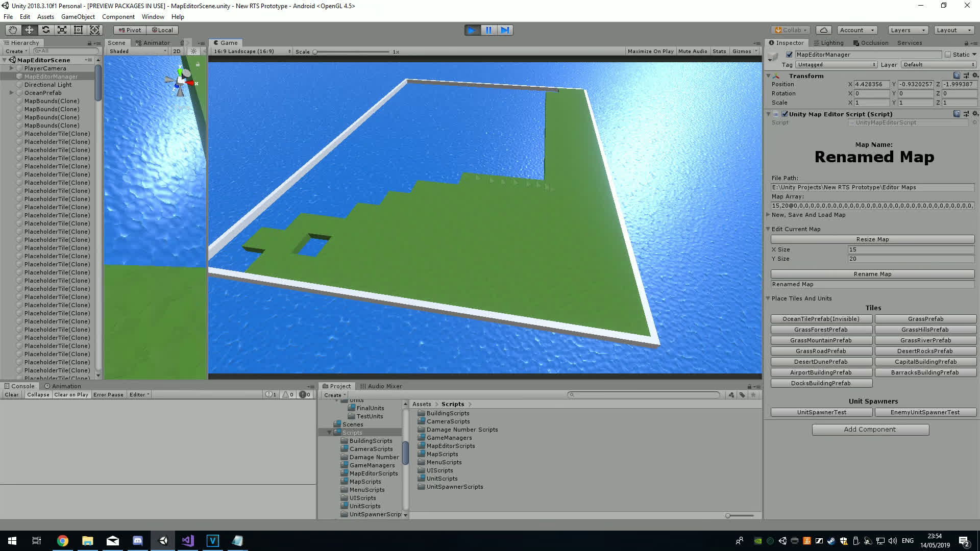The width and height of the screenshot is (980, 551).
Task: Open File Explorer from the taskbar
Action: pyautogui.click(x=87, y=541)
